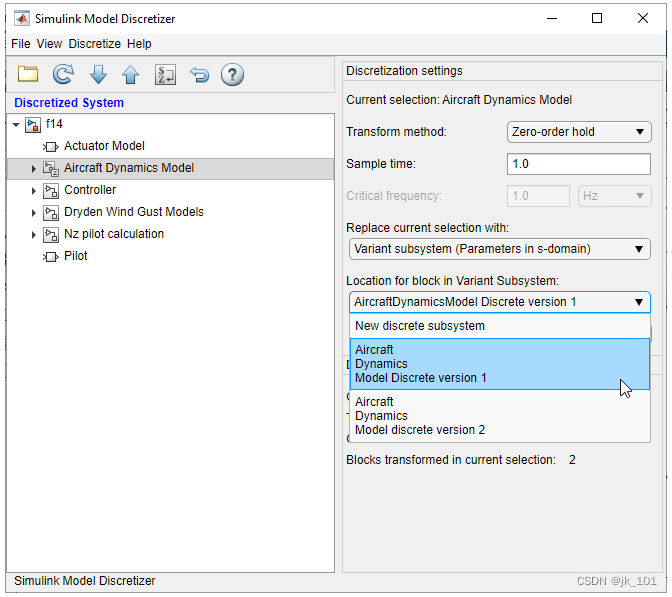Open the Discretize menu
The image size is (672, 597).
94,44
